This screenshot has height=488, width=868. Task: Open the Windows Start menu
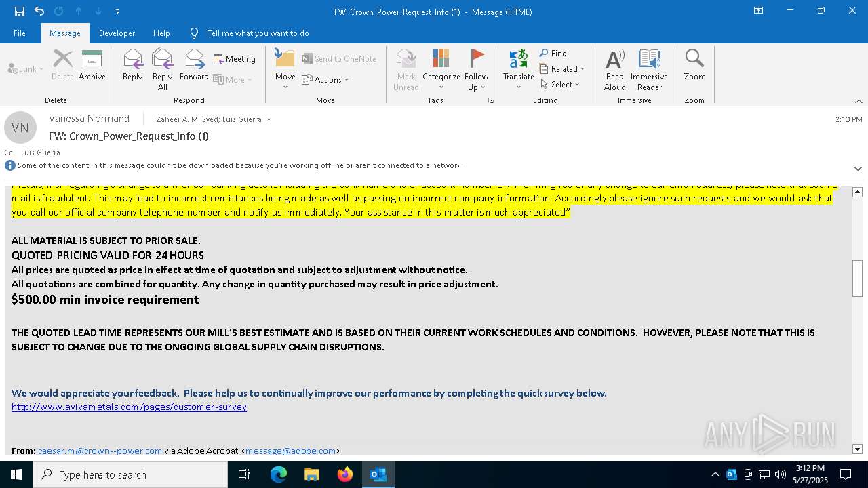16,474
